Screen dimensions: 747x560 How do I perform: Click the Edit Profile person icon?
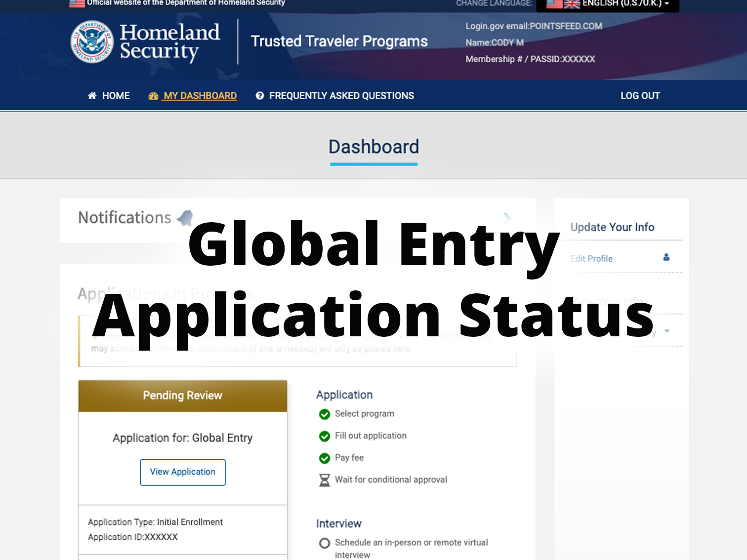point(666,257)
